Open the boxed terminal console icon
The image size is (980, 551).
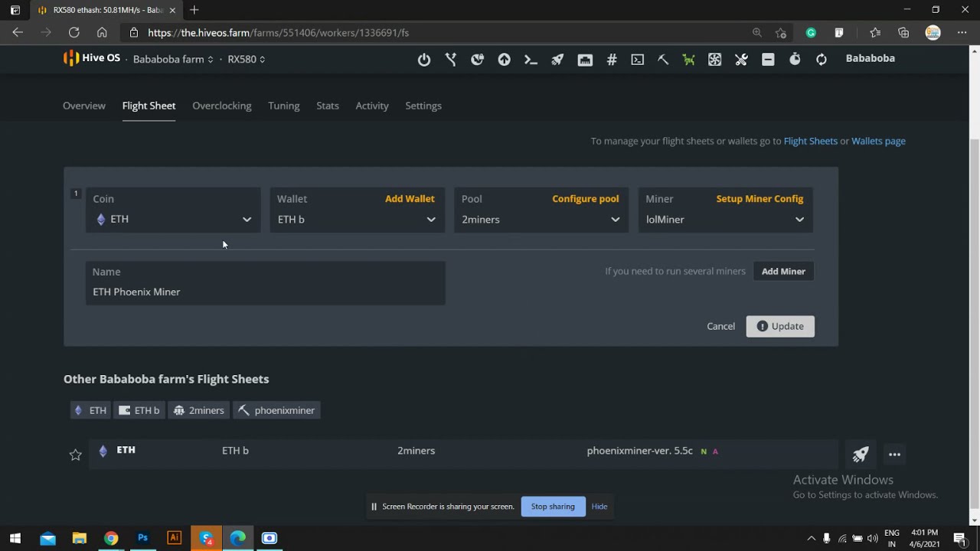[637, 59]
